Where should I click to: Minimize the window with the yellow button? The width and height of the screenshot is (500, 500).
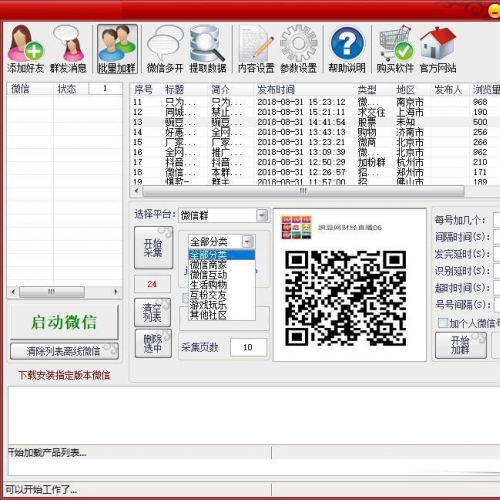[x=495, y=11]
